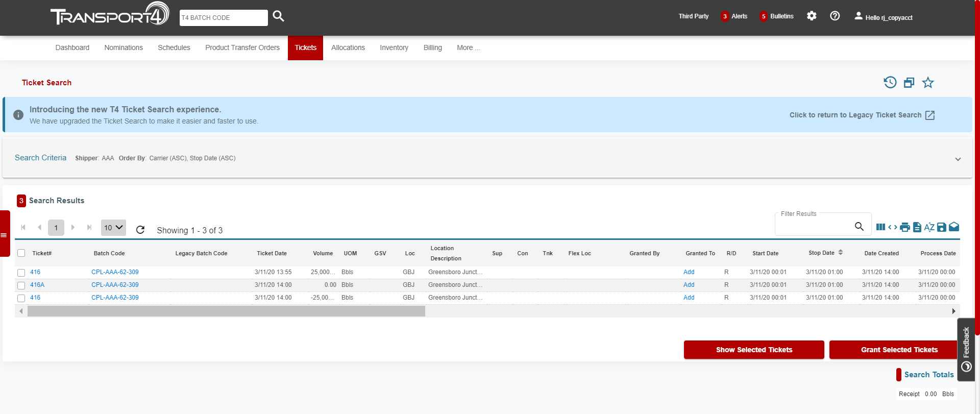Toggle the select-all checkbox in header
The width and height of the screenshot is (980, 414).
click(21, 253)
